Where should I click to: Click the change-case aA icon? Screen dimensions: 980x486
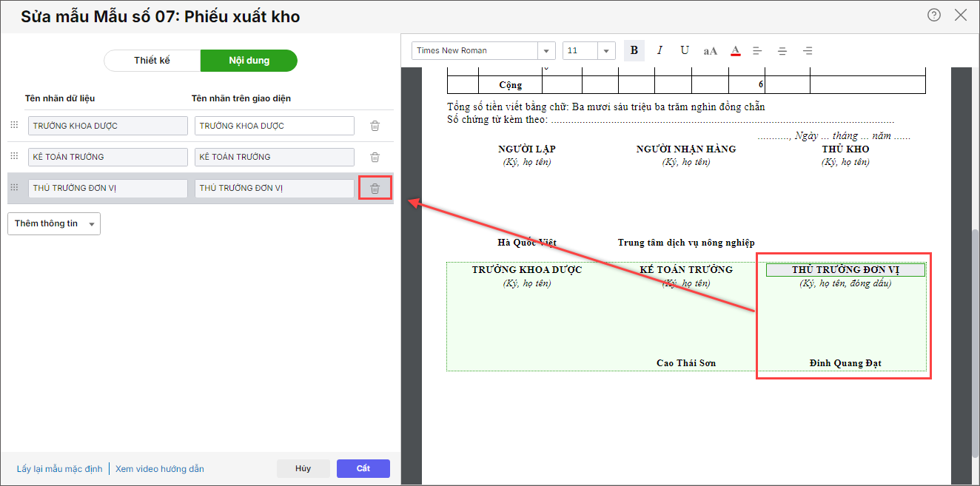click(x=710, y=51)
